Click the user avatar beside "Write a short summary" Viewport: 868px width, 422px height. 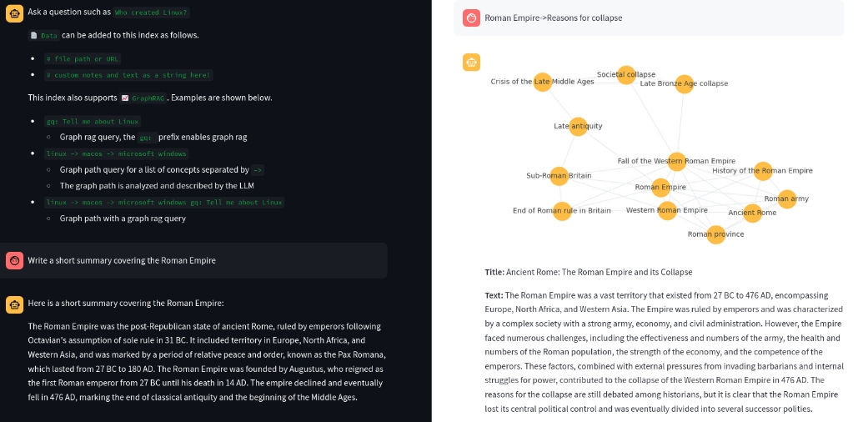14,260
